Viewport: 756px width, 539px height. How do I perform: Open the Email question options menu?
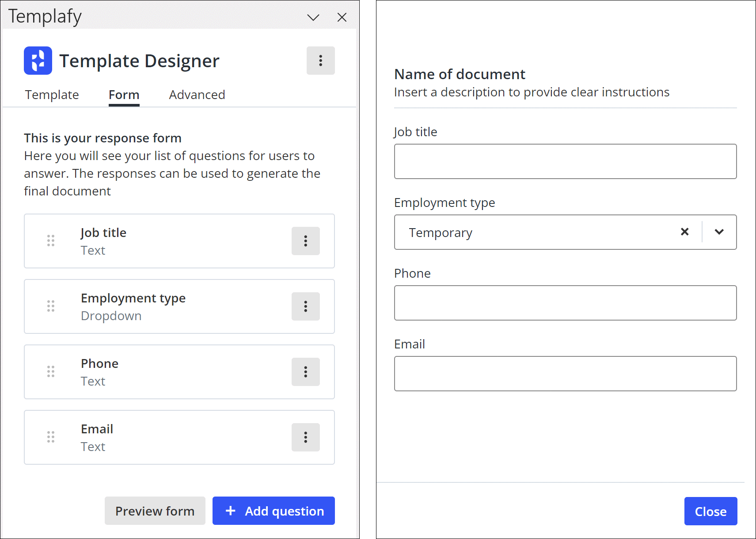(x=305, y=437)
